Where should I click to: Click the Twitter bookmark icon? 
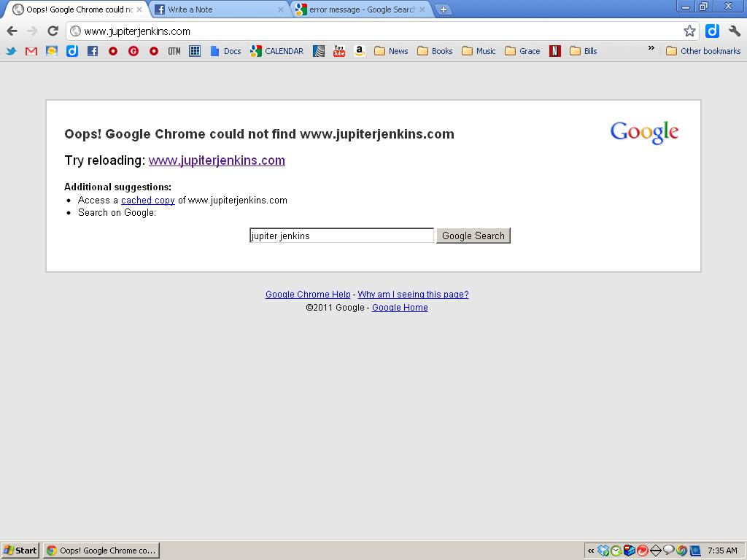click(x=11, y=51)
